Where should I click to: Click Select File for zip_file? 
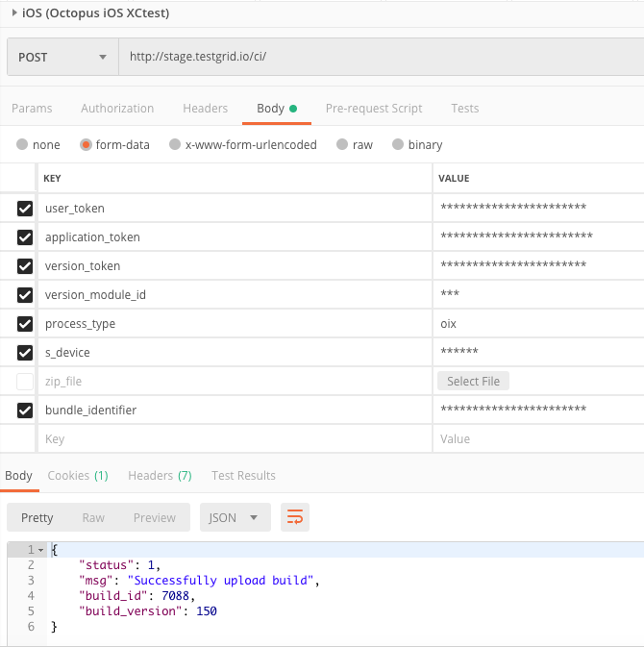click(473, 381)
